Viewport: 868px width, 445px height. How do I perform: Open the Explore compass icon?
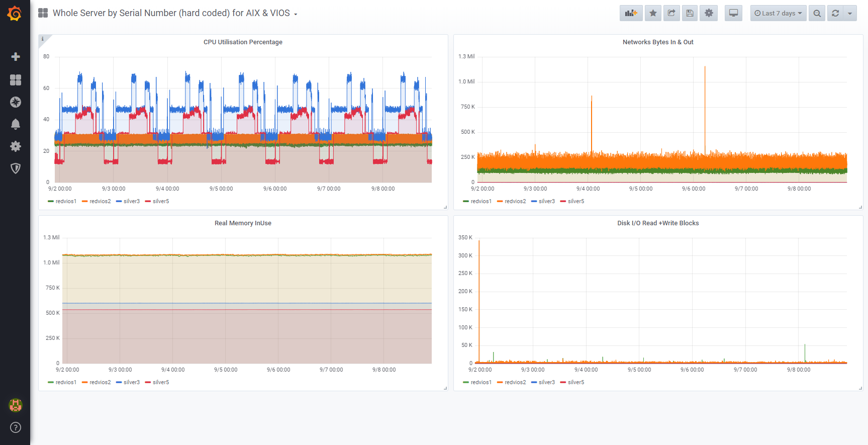tap(16, 102)
